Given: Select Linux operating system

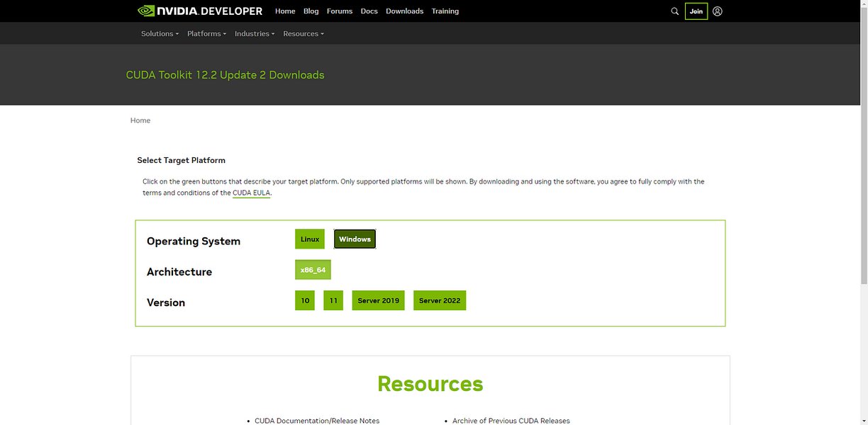Looking at the screenshot, I should pos(310,239).
